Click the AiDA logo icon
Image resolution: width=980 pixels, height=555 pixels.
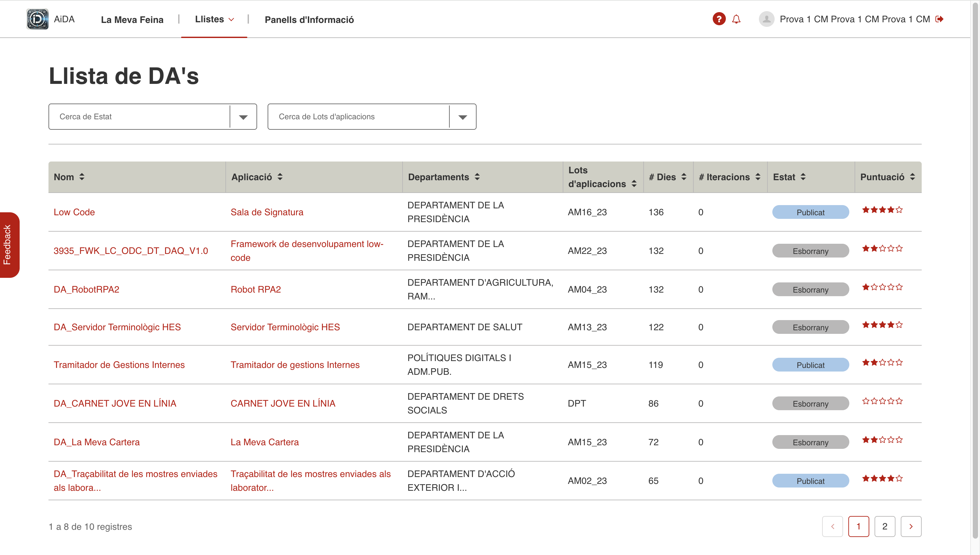(37, 19)
